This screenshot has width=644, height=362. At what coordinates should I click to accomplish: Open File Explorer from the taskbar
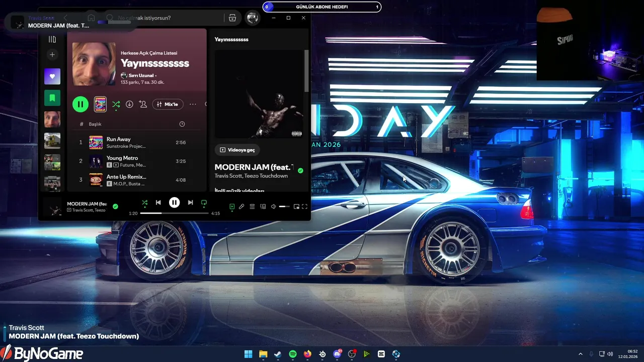point(263,354)
